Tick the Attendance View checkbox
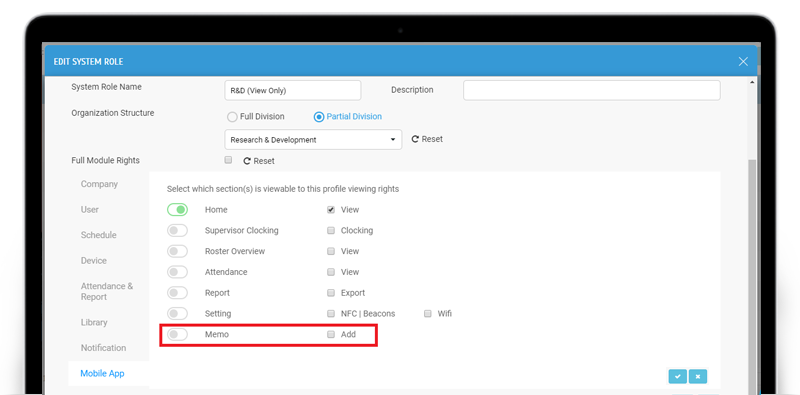 coord(331,272)
